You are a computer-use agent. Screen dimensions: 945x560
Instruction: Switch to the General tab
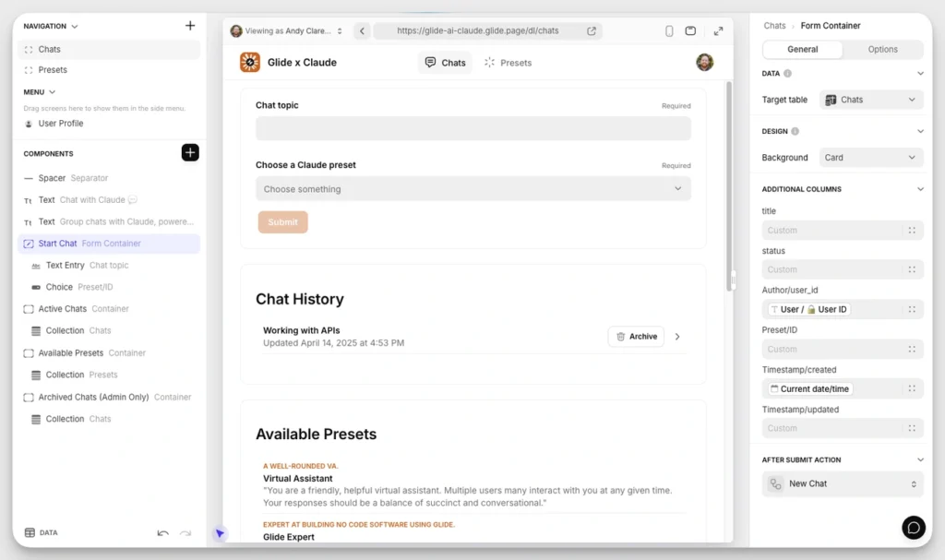[x=802, y=50]
